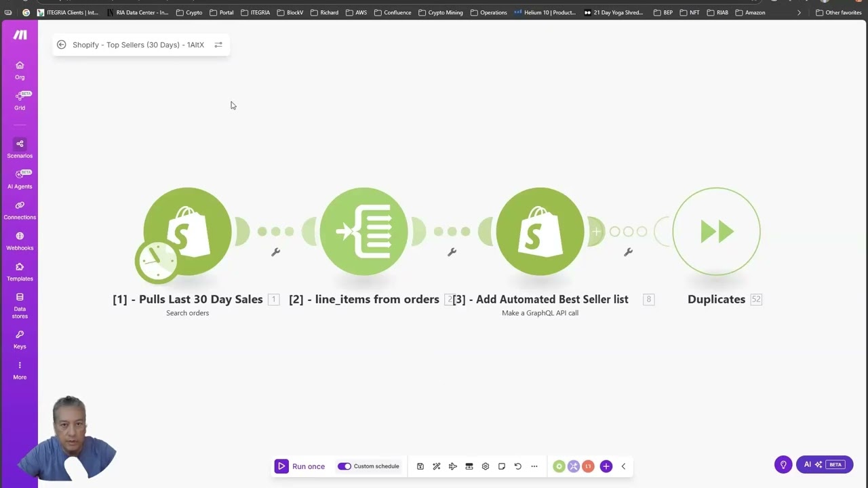
Task: Open the clock schedule on first module
Action: click(x=157, y=260)
